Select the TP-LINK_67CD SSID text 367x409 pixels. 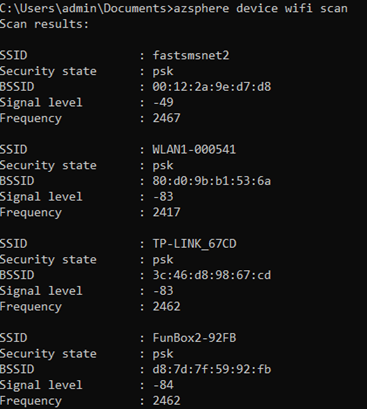[x=195, y=244]
